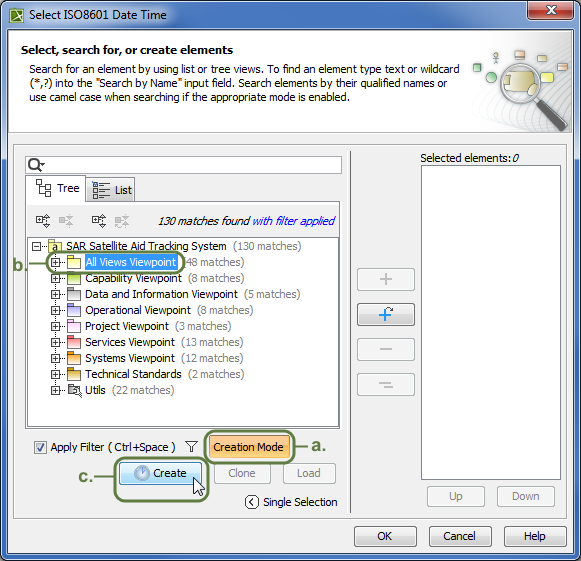Select the Utils tree item
Image resolution: width=581 pixels, height=561 pixels.
(x=95, y=390)
